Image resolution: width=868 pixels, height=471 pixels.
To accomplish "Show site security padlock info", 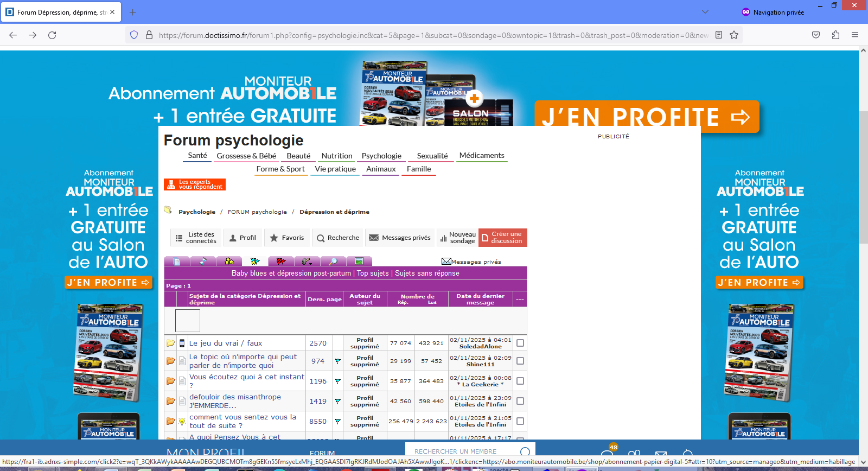I will [x=149, y=35].
